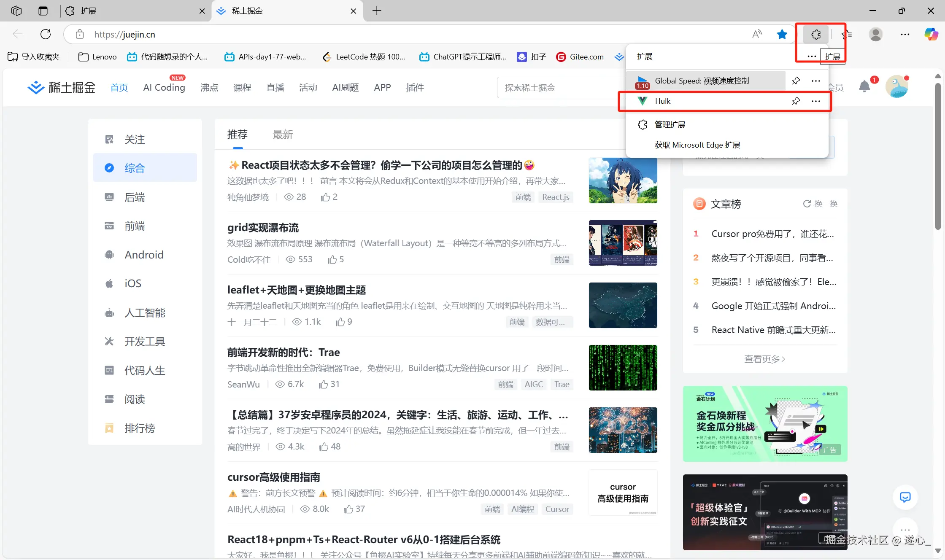Click the read aloud icon in address bar
The height and width of the screenshot is (560, 945).
click(x=757, y=34)
